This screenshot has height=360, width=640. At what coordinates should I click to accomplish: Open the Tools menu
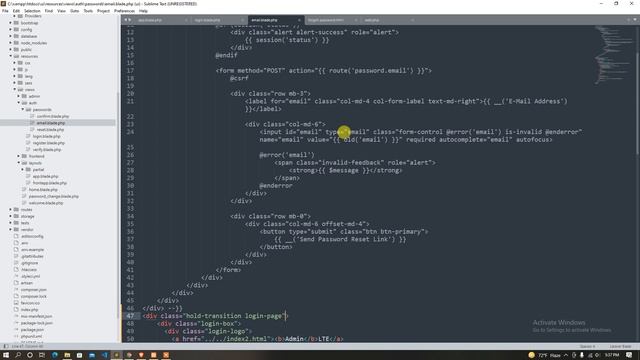[88, 11]
